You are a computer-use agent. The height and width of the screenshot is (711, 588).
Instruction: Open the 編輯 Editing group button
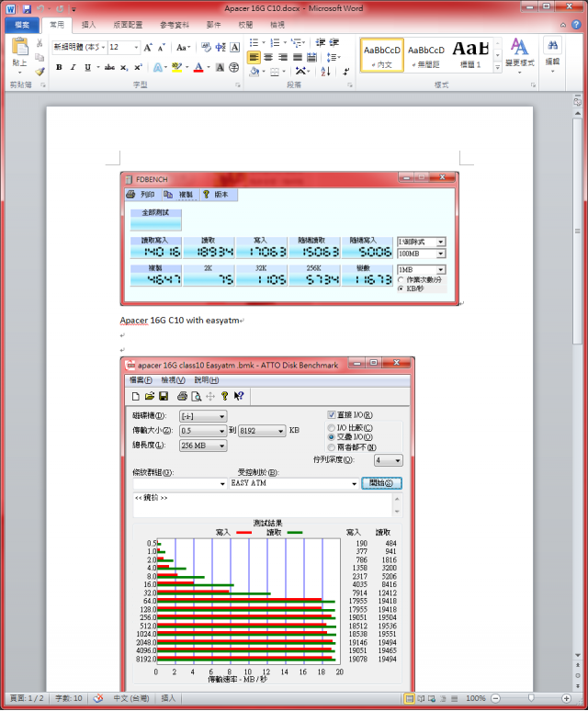point(552,55)
